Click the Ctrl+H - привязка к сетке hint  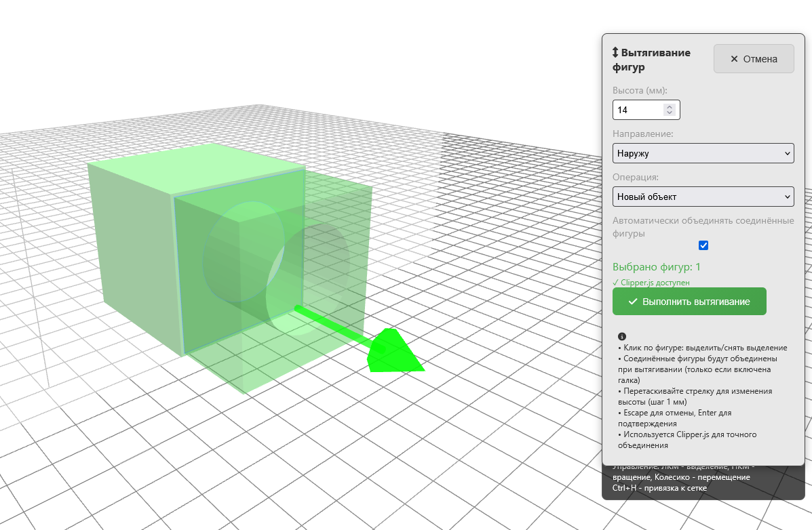point(659,487)
